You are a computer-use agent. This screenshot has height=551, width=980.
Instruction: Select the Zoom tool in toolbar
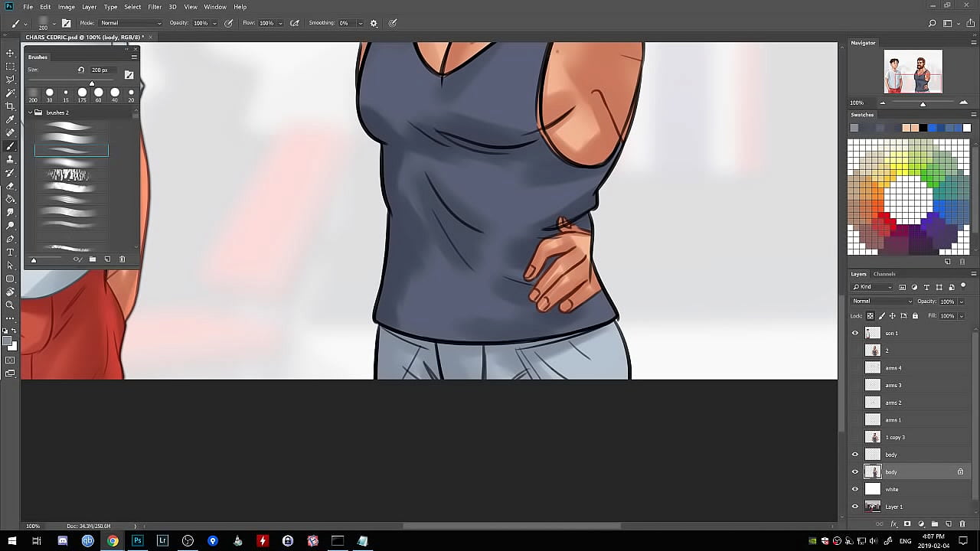coord(10,305)
